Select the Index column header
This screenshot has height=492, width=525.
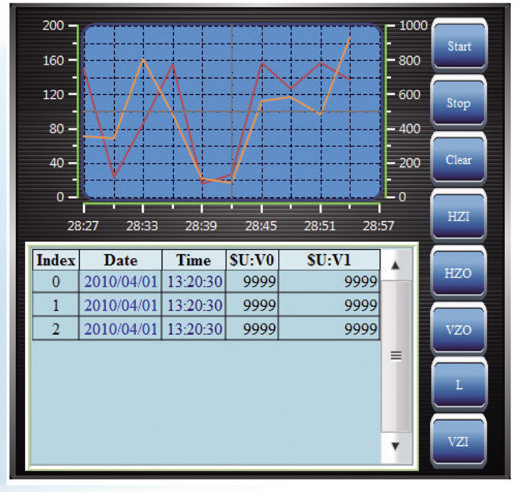pyautogui.click(x=56, y=260)
